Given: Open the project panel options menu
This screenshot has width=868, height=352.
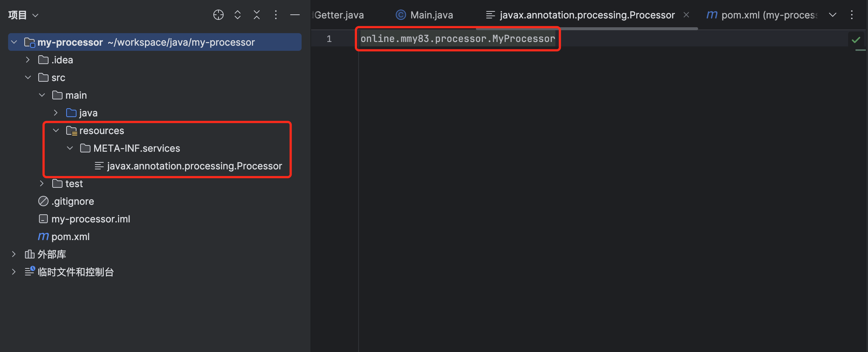Looking at the screenshot, I should click(x=276, y=15).
